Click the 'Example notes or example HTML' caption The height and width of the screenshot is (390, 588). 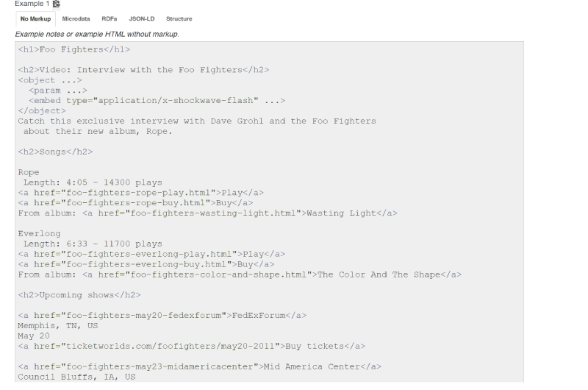(x=97, y=34)
